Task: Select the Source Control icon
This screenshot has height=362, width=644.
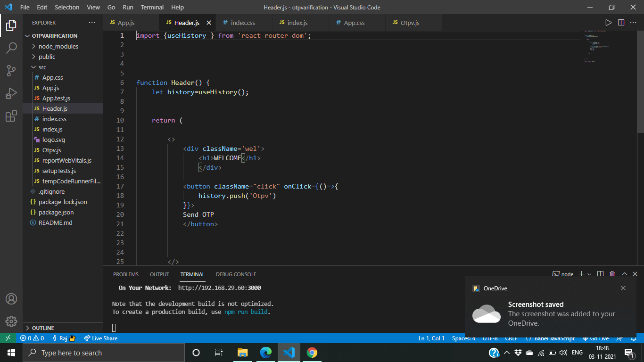Action: tap(11, 70)
